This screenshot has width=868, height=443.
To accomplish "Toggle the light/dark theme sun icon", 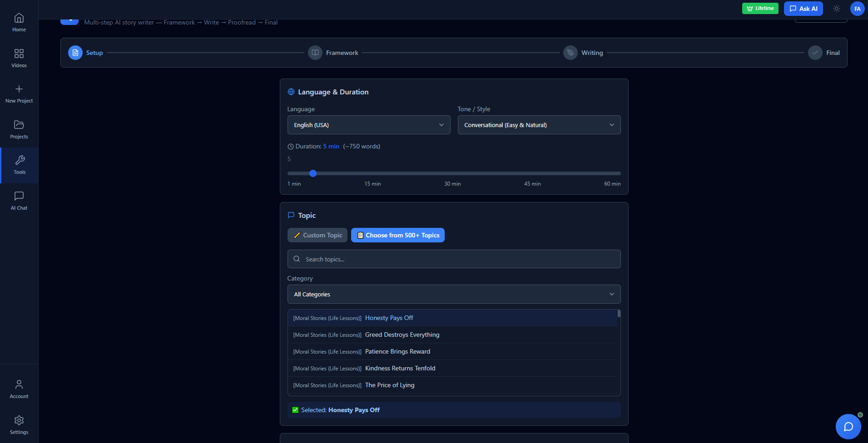I will (837, 9).
